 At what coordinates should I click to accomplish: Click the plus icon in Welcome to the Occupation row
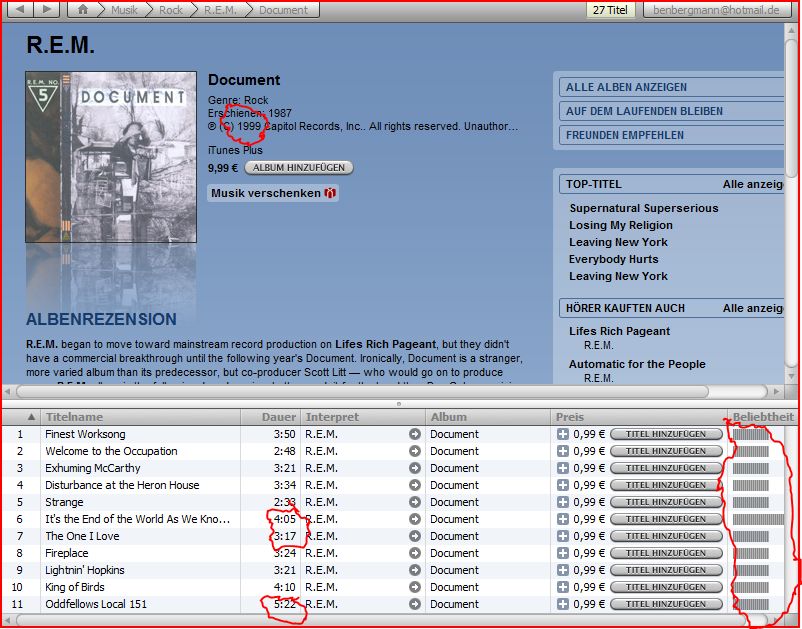click(563, 451)
